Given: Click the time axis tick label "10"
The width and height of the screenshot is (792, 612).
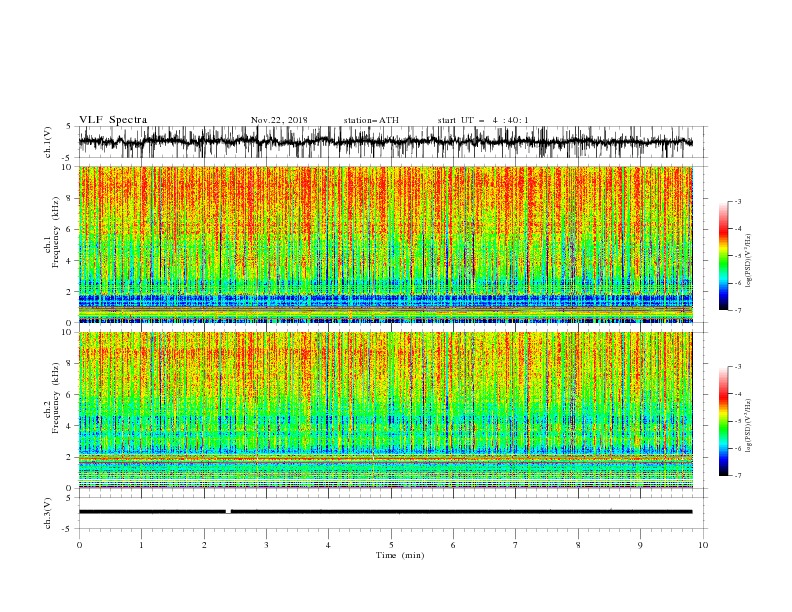Looking at the screenshot, I should pos(703,545).
